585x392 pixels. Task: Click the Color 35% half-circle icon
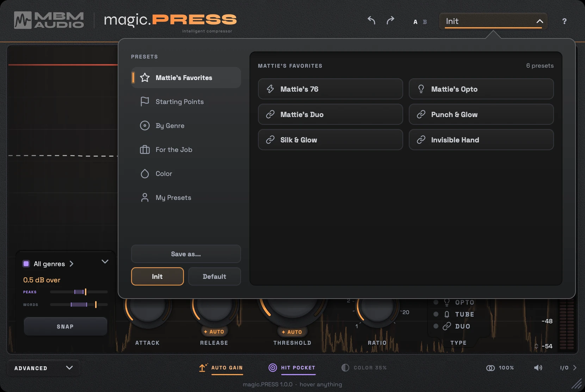point(345,368)
